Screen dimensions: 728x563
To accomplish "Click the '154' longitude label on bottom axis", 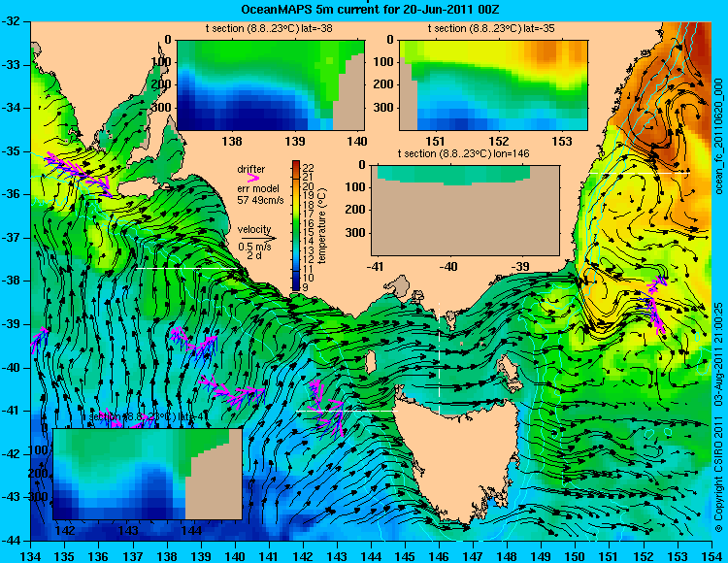I will (x=711, y=555).
